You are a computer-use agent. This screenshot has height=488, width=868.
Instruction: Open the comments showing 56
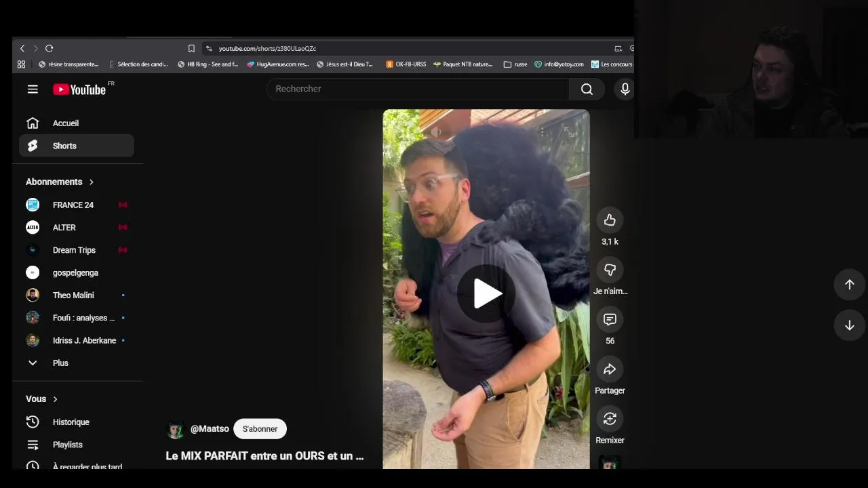[x=610, y=319]
